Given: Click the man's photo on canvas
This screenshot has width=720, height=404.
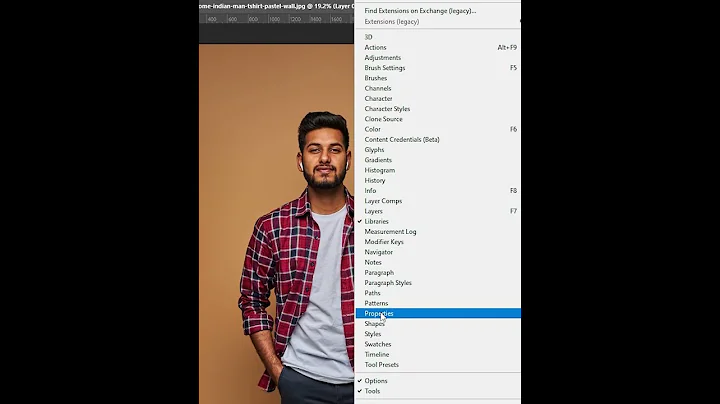Looking at the screenshot, I should coord(276,224).
